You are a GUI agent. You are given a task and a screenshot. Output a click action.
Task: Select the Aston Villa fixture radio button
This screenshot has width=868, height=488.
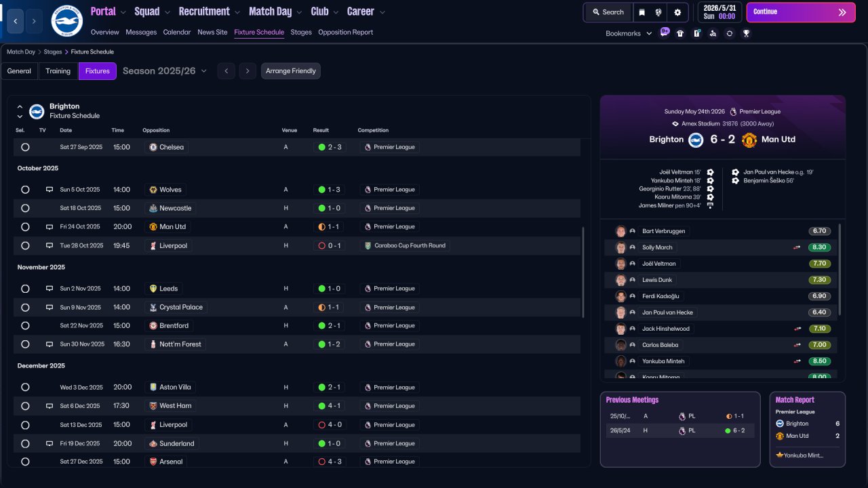25,388
